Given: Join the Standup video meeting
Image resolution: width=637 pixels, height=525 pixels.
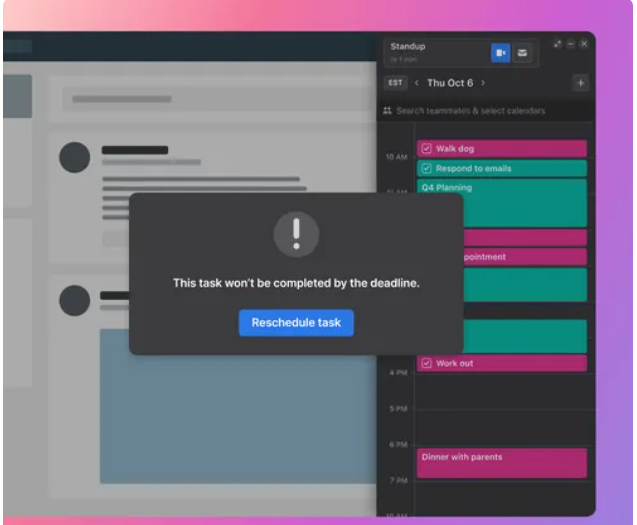Looking at the screenshot, I should pos(500,52).
